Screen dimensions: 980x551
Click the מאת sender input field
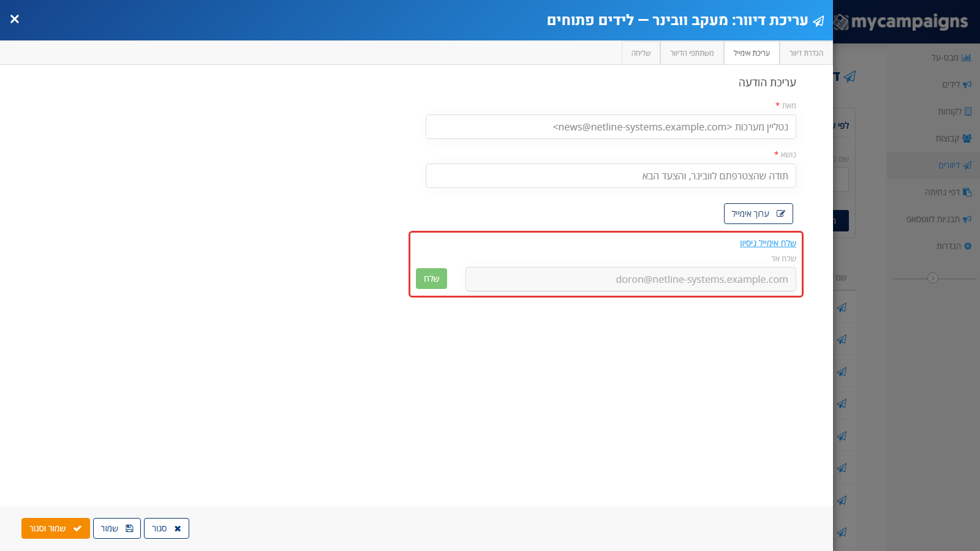(611, 127)
